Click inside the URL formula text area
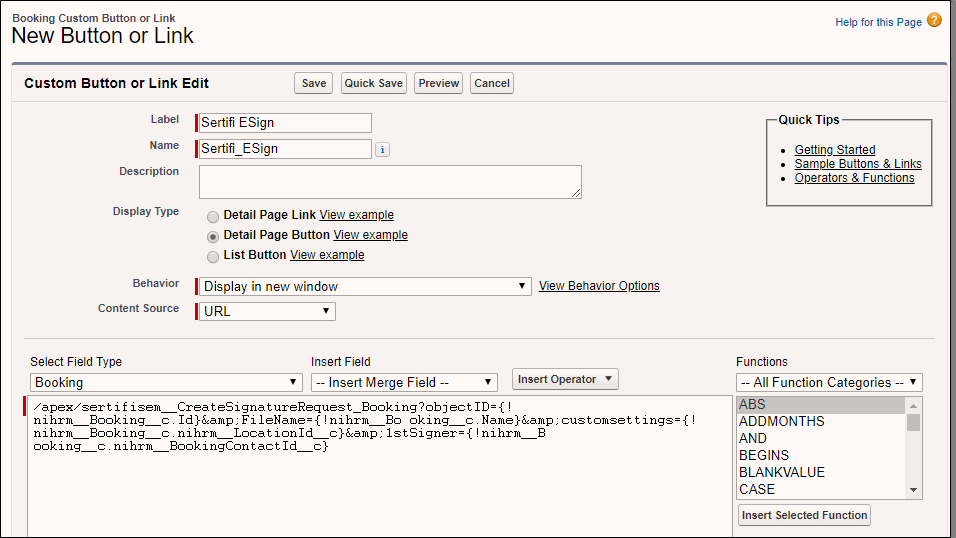 point(380,467)
